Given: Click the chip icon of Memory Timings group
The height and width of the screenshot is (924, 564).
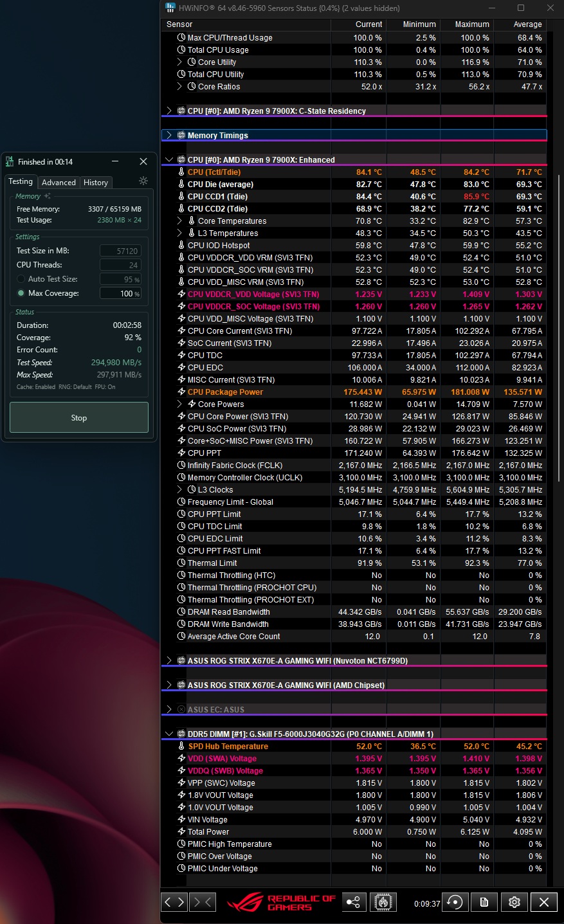Looking at the screenshot, I should (181, 136).
